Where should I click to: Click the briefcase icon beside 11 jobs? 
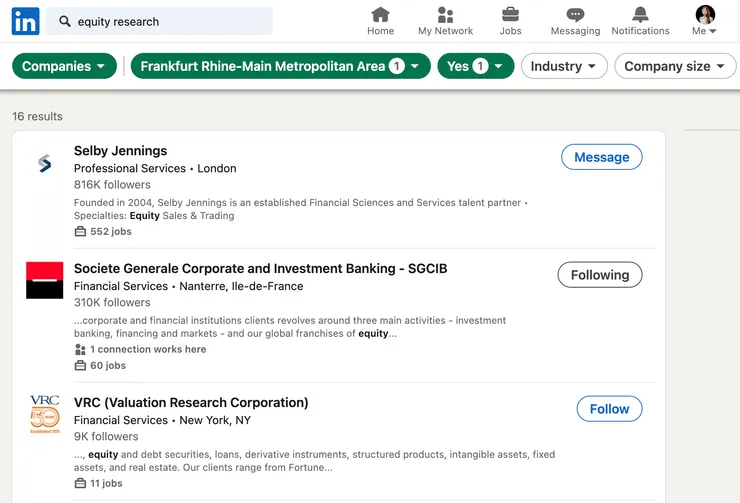point(80,483)
